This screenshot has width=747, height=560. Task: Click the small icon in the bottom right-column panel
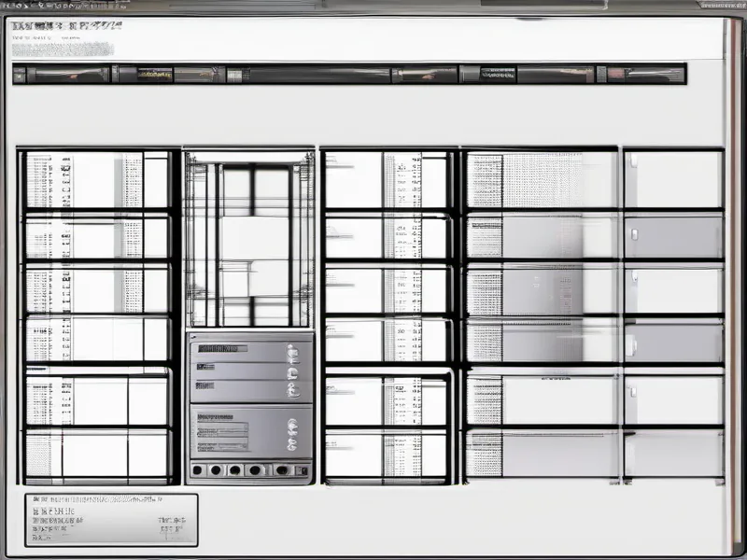(634, 440)
